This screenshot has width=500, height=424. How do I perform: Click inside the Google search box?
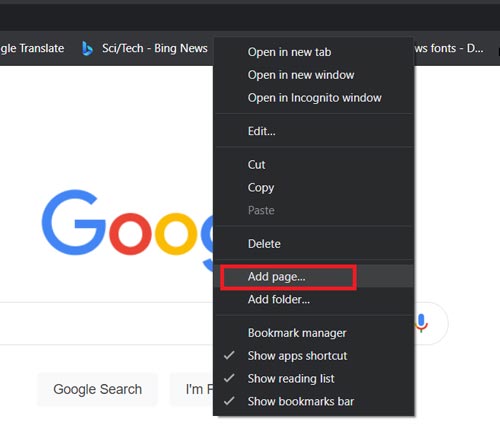click(x=107, y=323)
